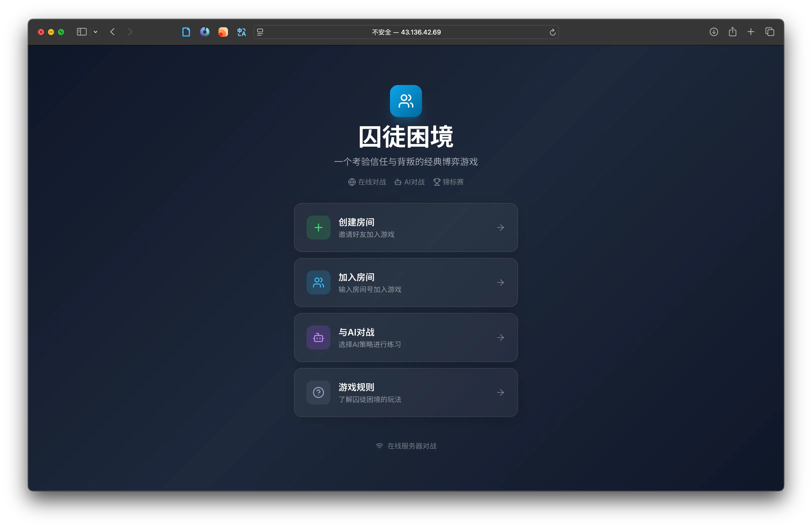The image size is (812, 528).
Task: Click the question mark icon for 游戏规则
Action: (x=318, y=392)
